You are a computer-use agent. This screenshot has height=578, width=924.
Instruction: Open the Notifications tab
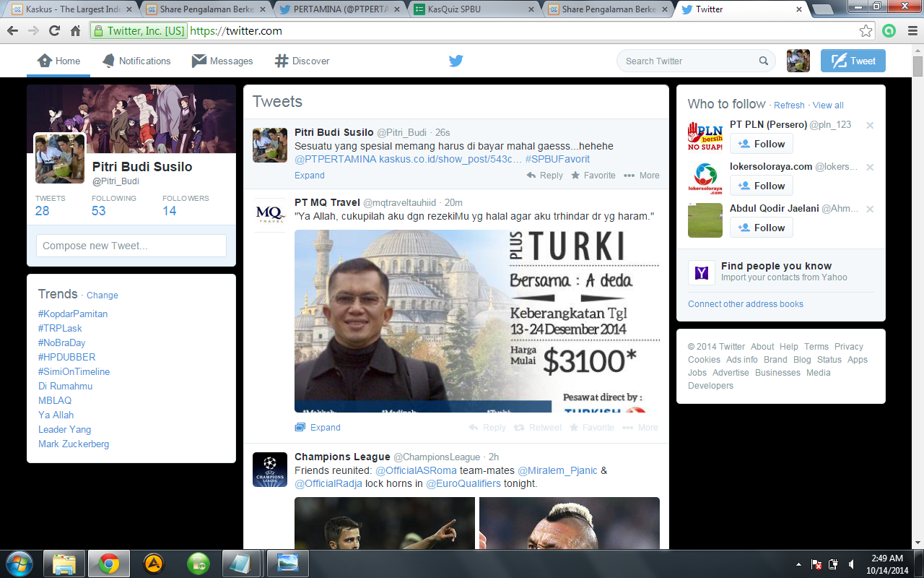(x=136, y=61)
